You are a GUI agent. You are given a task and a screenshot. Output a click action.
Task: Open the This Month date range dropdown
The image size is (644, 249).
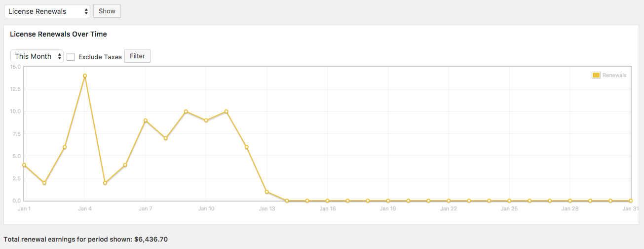pyautogui.click(x=37, y=56)
